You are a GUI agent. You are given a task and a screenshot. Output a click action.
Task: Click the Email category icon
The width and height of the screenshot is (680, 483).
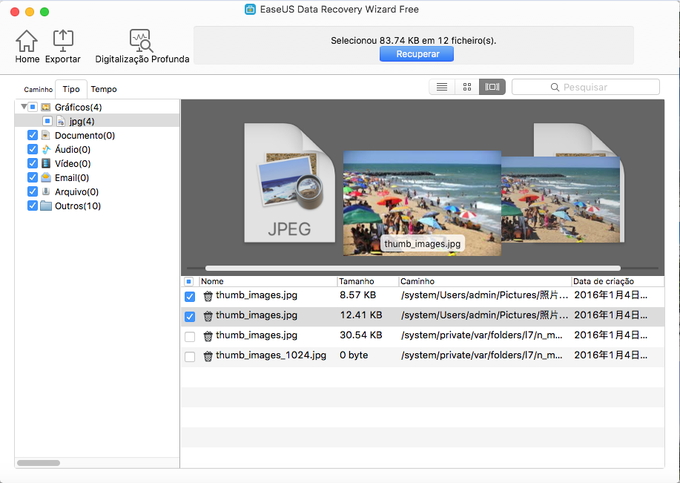point(46,178)
